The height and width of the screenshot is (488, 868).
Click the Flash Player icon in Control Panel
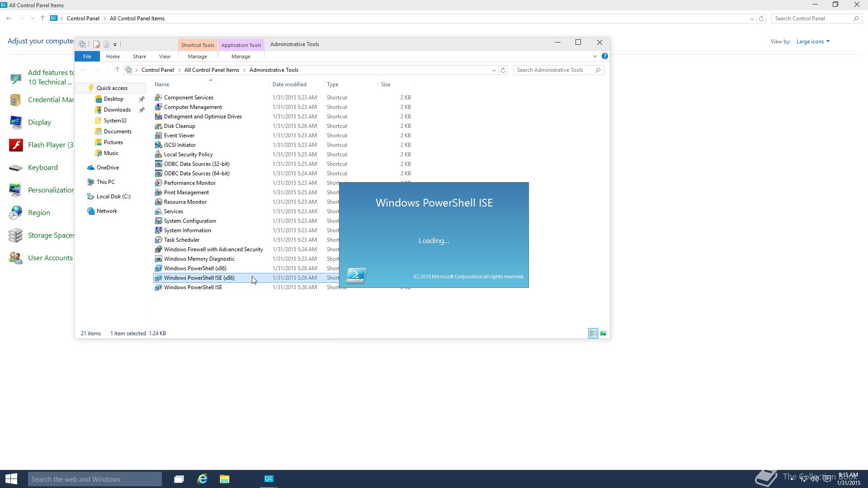tap(16, 145)
